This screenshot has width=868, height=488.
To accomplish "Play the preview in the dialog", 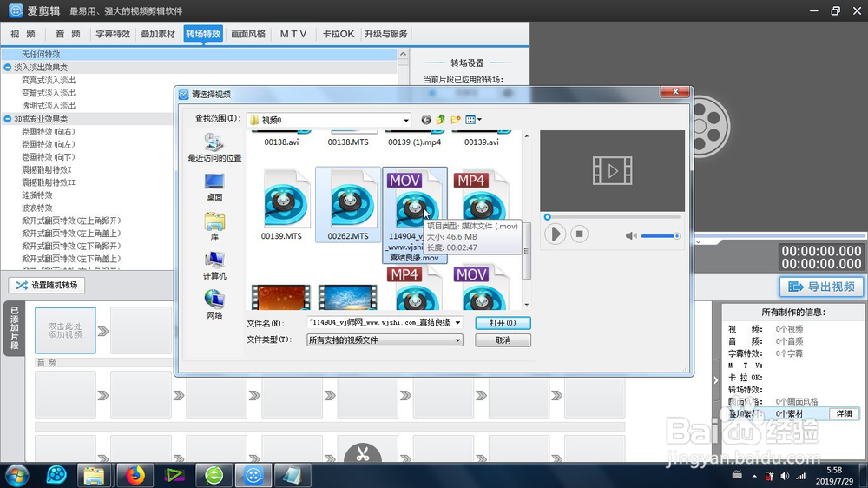I will pos(555,234).
